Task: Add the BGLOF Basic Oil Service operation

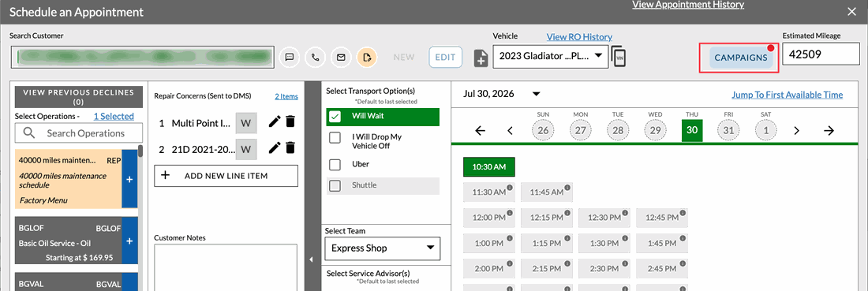Action: [x=129, y=241]
